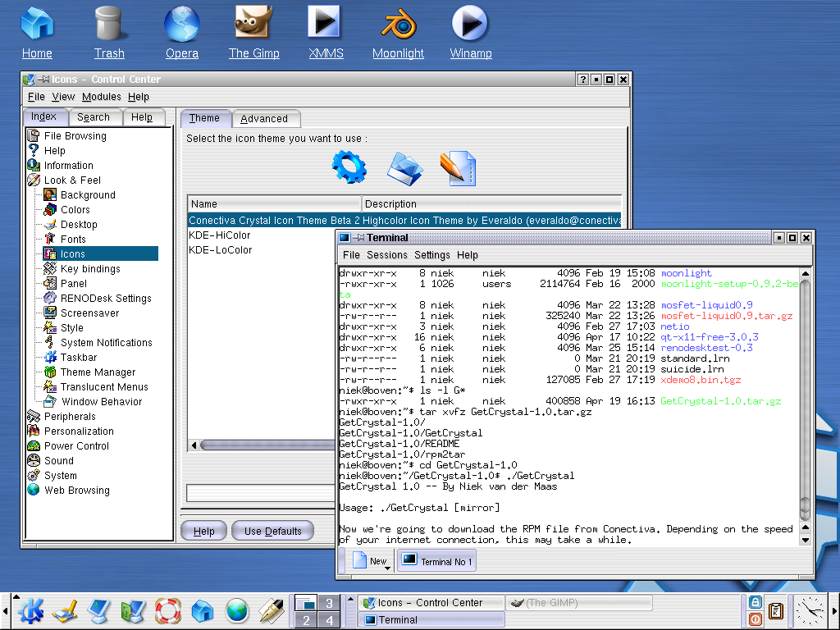Select Terminal entry in the taskbar
The image size is (840, 630).
click(431, 620)
